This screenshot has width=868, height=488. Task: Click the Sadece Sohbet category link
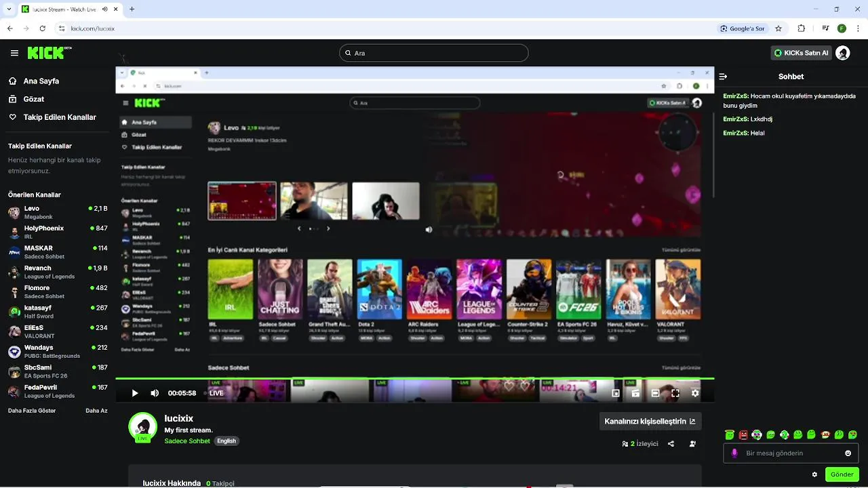click(187, 441)
